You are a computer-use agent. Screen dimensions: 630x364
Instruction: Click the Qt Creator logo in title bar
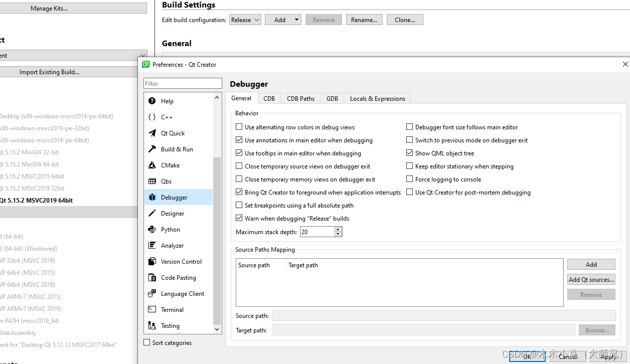(x=146, y=64)
